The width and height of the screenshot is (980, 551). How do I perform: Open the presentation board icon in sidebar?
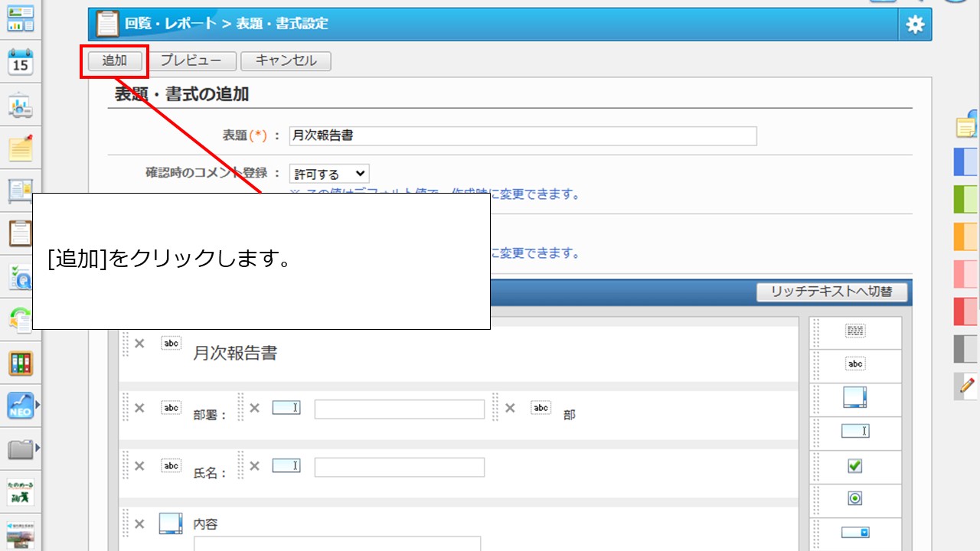point(21,106)
